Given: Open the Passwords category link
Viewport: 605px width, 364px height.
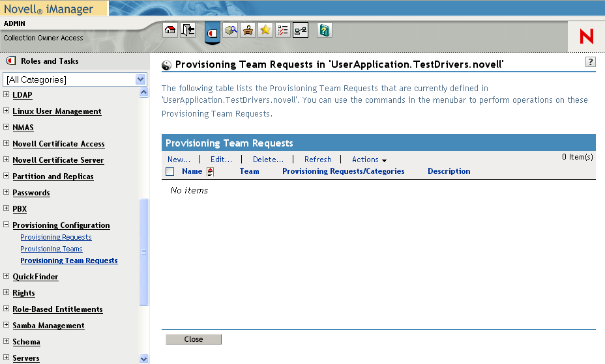Looking at the screenshot, I should 31,193.
